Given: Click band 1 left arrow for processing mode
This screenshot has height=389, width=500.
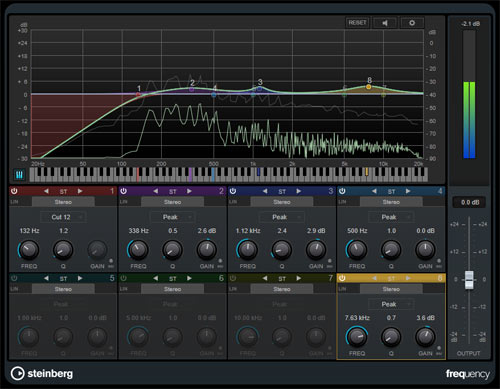Looking at the screenshot, I should click(x=46, y=191).
